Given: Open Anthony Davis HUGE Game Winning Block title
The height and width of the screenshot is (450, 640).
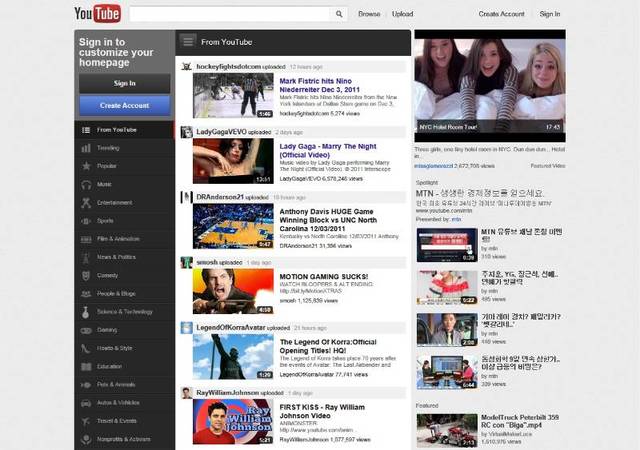Looking at the screenshot, I should tap(328, 220).
